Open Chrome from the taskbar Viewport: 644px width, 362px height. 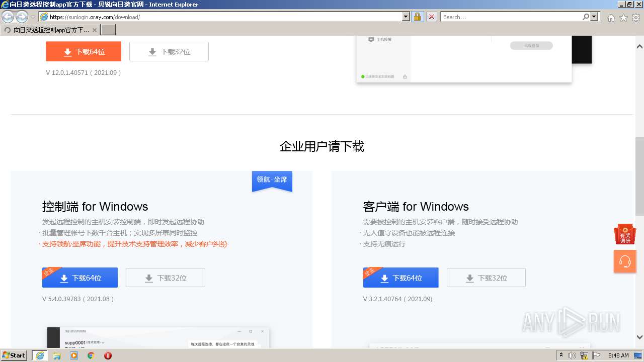[x=91, y=355]
